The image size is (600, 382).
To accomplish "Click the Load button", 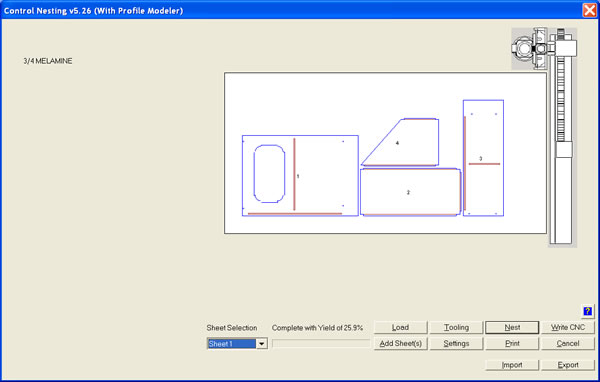I will click(x=400, y=327).
